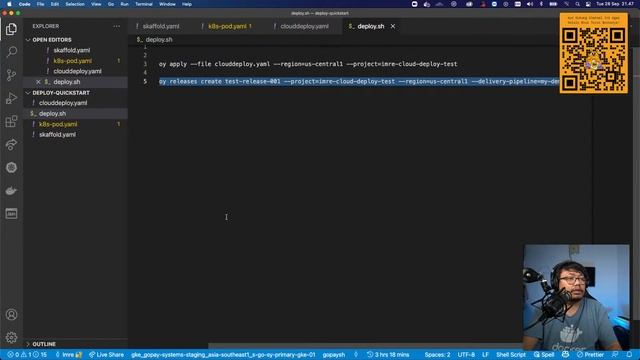
Task: Click the 3 hrs 18 mins time tracker
Action: (x=388, y=355)
